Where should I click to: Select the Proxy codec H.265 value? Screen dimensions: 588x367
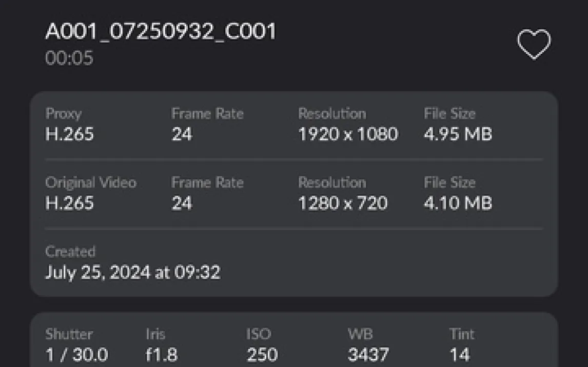click(69, 134)
